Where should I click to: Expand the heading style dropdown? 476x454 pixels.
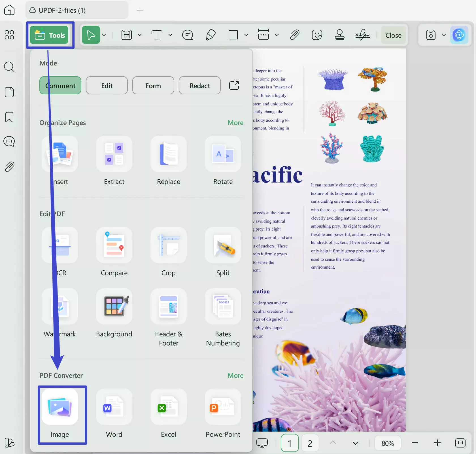pos(139,35)
